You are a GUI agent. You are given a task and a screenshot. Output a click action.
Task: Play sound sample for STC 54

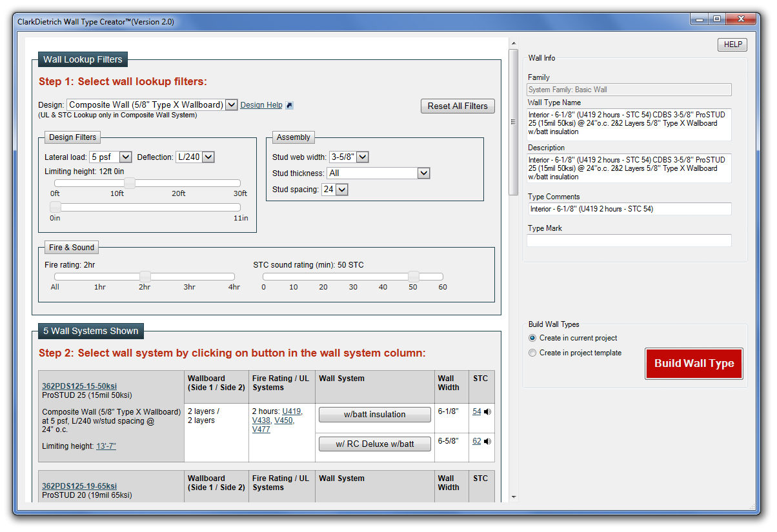pyautogui.click(x=487, y=411)
